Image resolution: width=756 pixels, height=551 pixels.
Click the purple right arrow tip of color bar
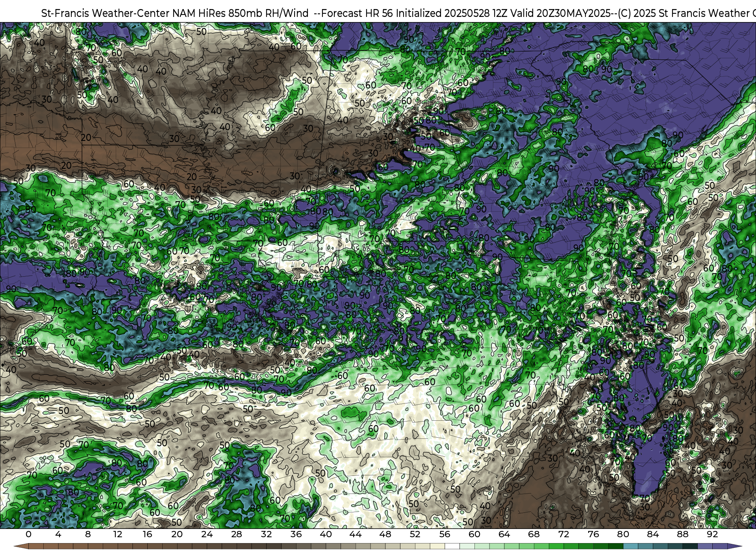[x=734, y=546]
